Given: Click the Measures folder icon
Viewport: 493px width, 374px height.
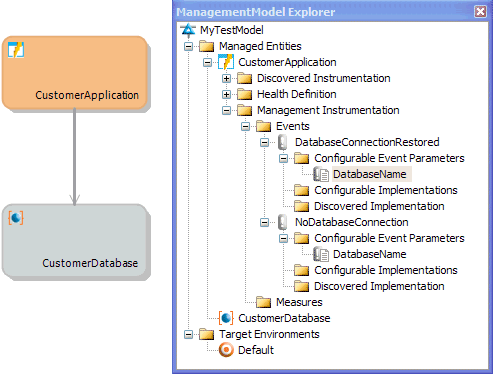Looking at the screenshot, I should (264, 302).
